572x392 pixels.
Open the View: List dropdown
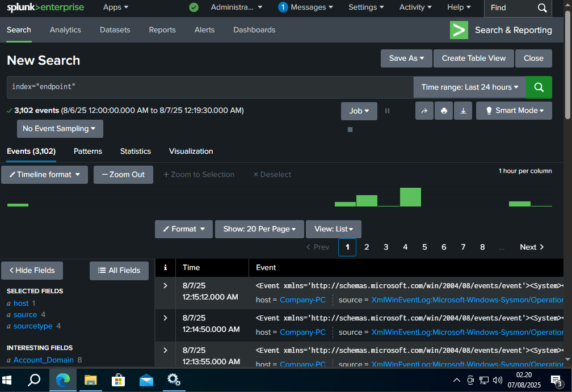(334, 229)
